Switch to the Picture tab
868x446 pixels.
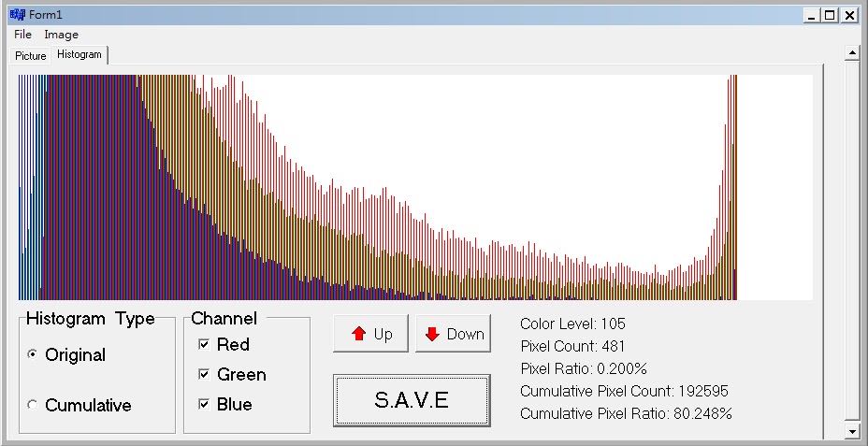coord(31,56)
